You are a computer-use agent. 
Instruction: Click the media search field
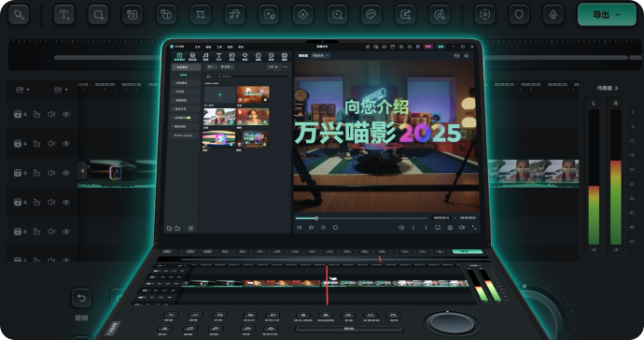[246, 77]
